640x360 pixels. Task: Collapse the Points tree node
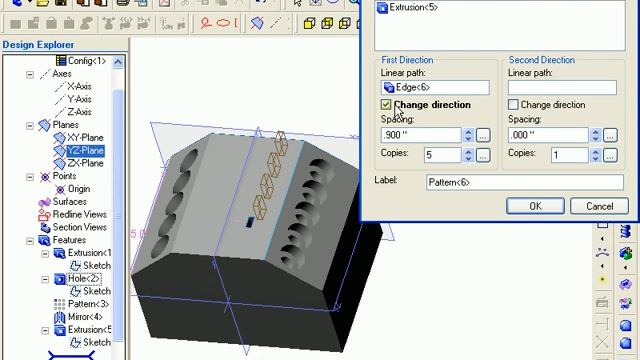point(30,177)
